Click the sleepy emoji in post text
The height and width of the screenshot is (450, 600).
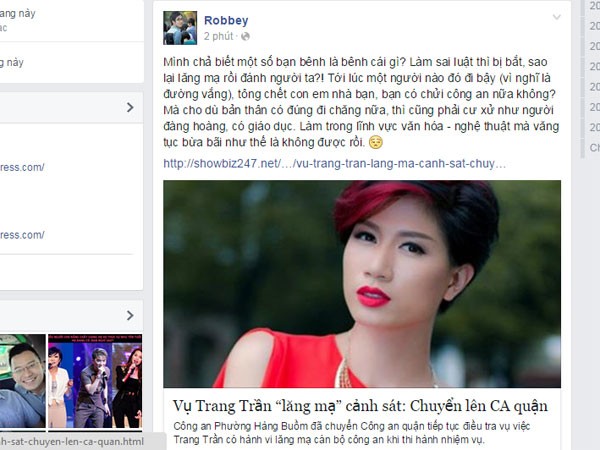(376, 143)
